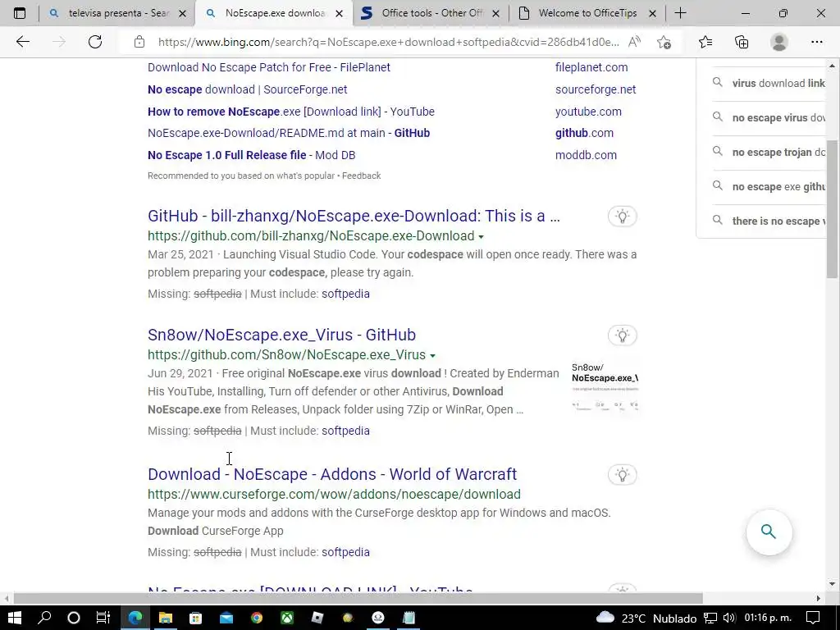Close the Office tools tab
The width and height of the screenshot is (840, 630).
(496, 14)
